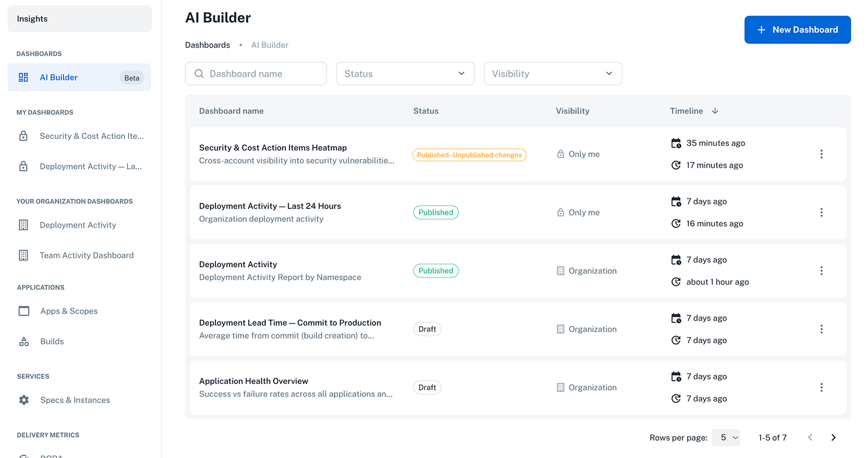868x458 pixels.
Task: Open the Visibility filter dropdown
Action: 552,73
